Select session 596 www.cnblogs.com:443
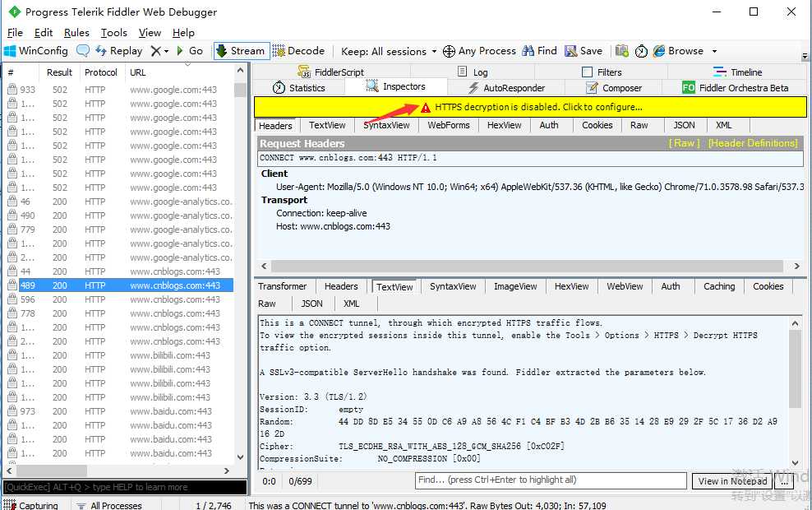812x510 pixels. pyautogui.click(x=119, y=299)
